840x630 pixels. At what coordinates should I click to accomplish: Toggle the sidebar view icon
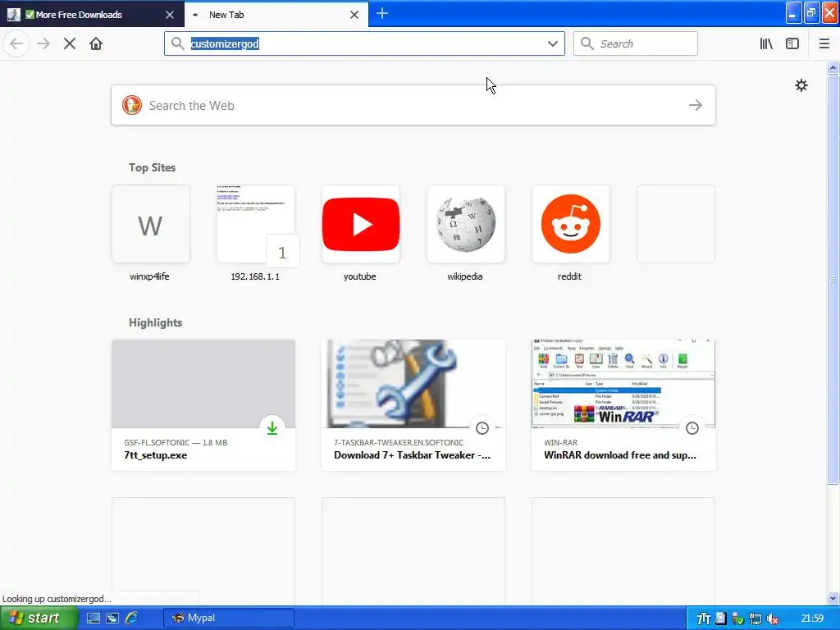pyautogui.click(x=792, y=43)
